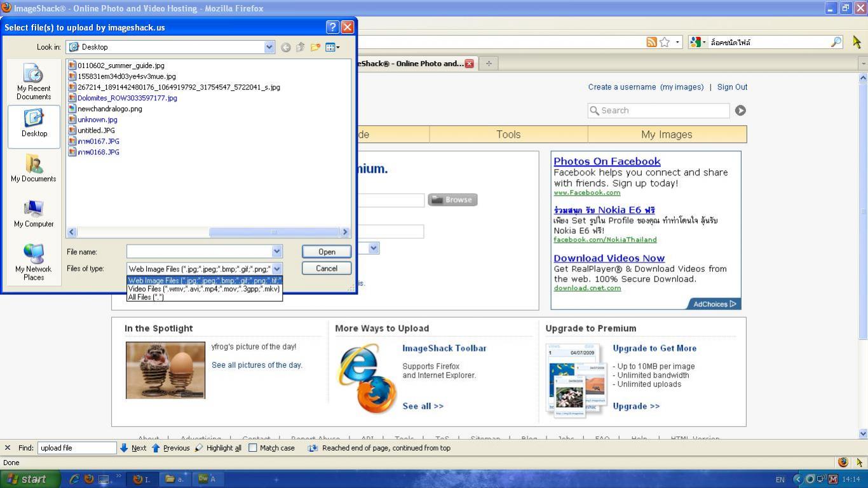
Task: Open the My Images tab on ImageShack
Action: (667, 134)
